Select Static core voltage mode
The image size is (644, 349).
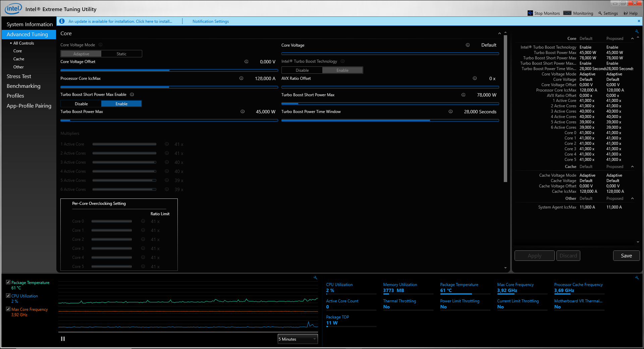click(121, 54)
